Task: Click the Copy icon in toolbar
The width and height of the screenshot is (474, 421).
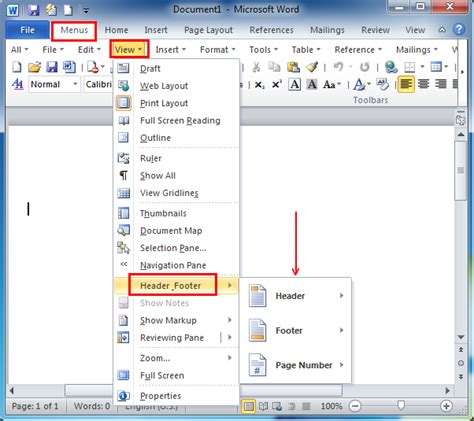Action: click(274, 67)
